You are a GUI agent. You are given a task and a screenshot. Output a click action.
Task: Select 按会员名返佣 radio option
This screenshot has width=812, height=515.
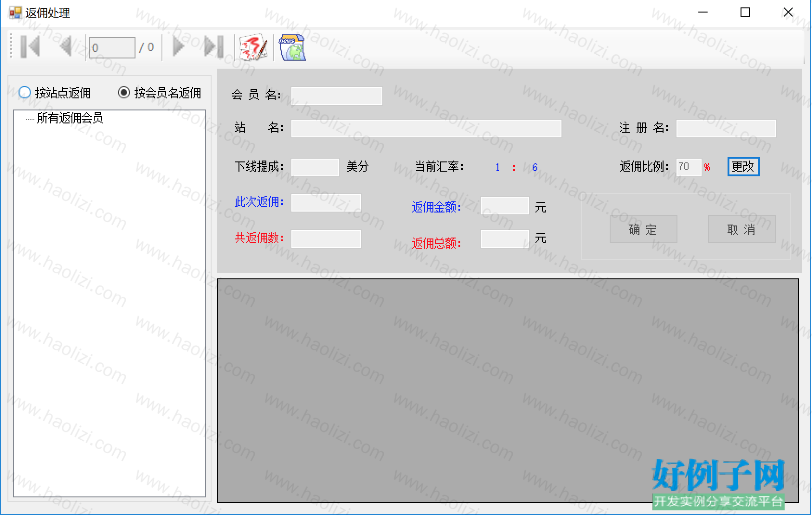point(160,93)
